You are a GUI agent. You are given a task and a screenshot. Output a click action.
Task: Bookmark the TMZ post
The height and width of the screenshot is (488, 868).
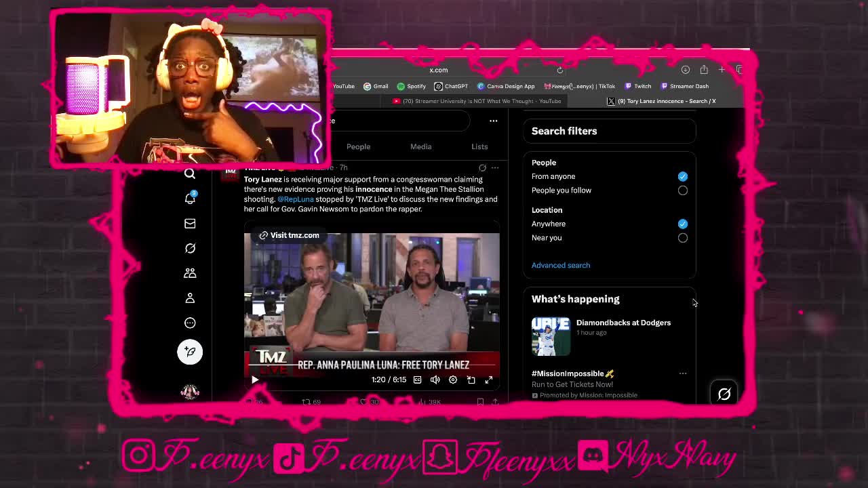coord(480,402)
